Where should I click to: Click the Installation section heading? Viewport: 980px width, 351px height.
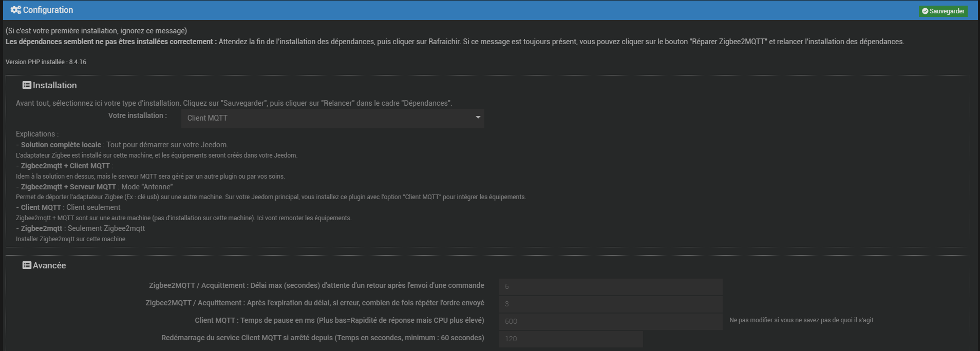tap(54, 85)
